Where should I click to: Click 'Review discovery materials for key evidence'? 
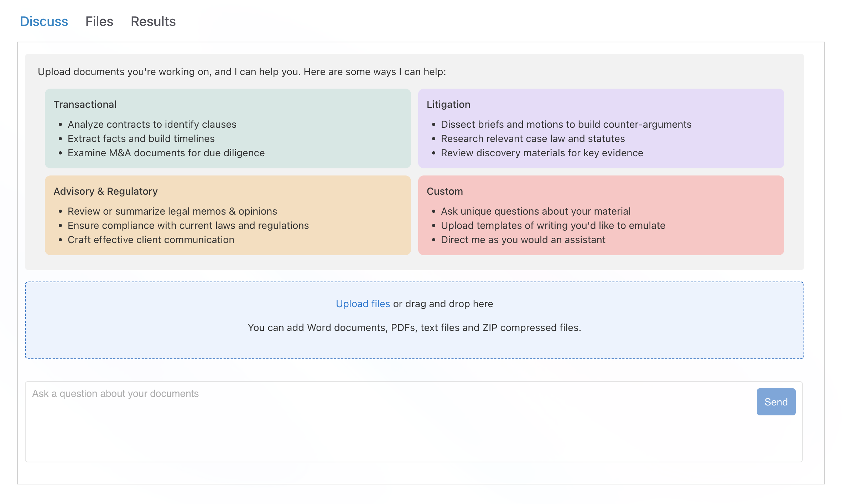point(542,153)
